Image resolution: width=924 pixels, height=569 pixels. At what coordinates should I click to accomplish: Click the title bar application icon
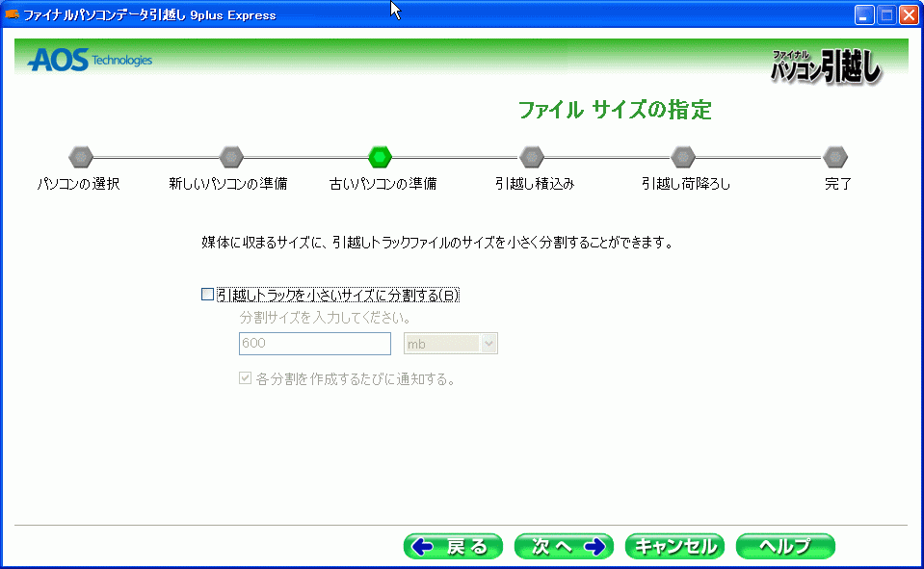[x=13, y=14]
